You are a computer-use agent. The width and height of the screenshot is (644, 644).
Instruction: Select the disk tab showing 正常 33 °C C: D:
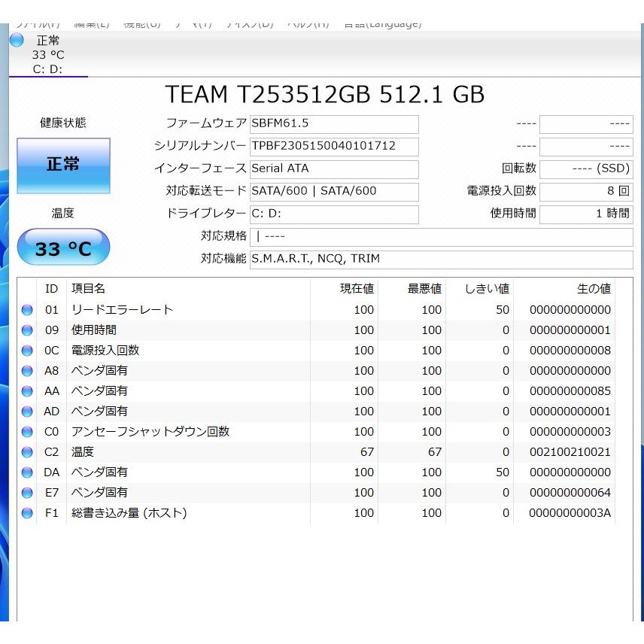click(x=48, y=54)
